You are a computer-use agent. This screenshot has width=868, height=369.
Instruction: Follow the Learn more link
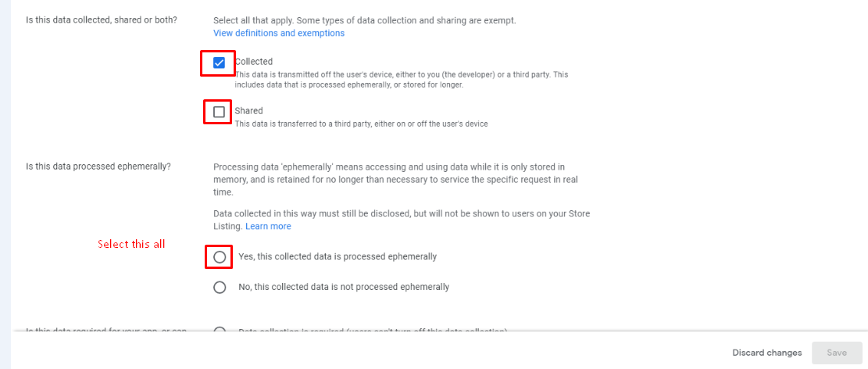pyautogui.click(x=268, y=226)
